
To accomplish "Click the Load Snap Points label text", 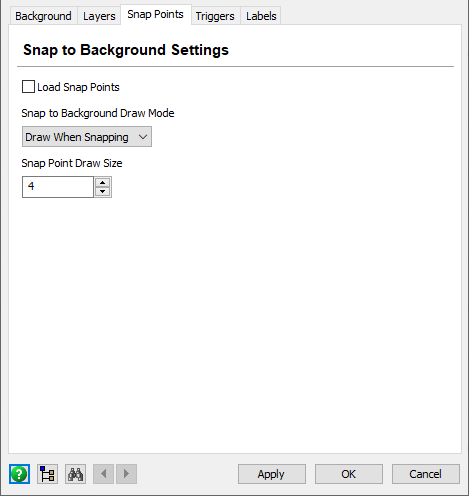I will tap(78, 87).
